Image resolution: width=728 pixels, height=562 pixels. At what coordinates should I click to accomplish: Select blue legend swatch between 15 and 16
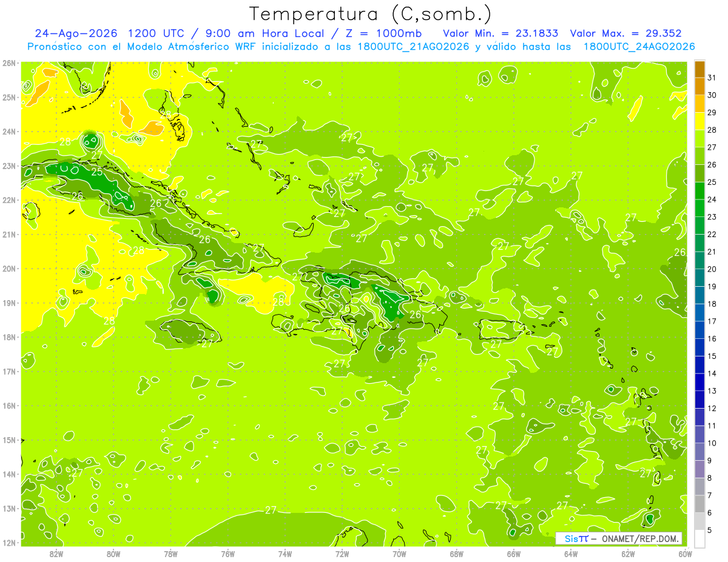coord(699,347)
